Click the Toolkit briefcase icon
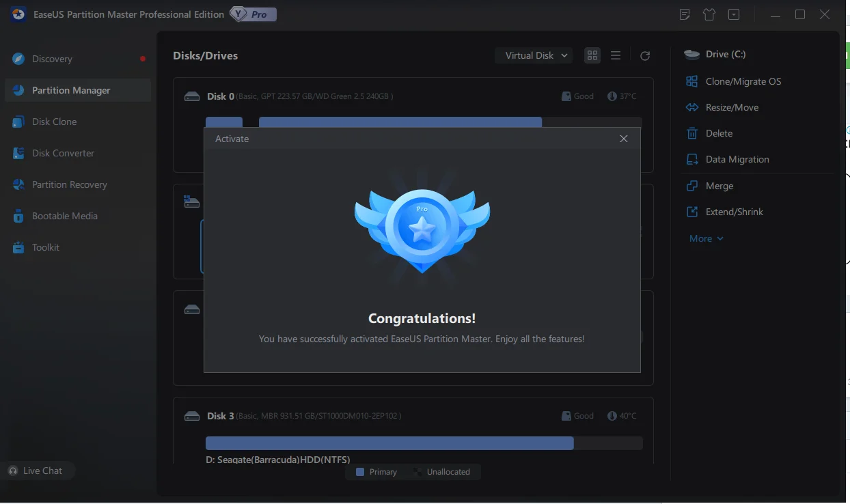 pos(18,247)
